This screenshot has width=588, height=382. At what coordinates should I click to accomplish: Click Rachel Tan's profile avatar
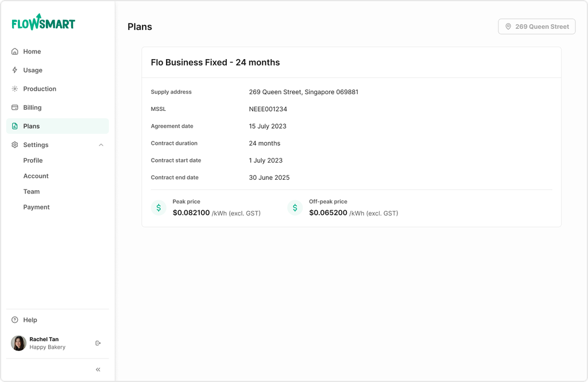(18, 343)
